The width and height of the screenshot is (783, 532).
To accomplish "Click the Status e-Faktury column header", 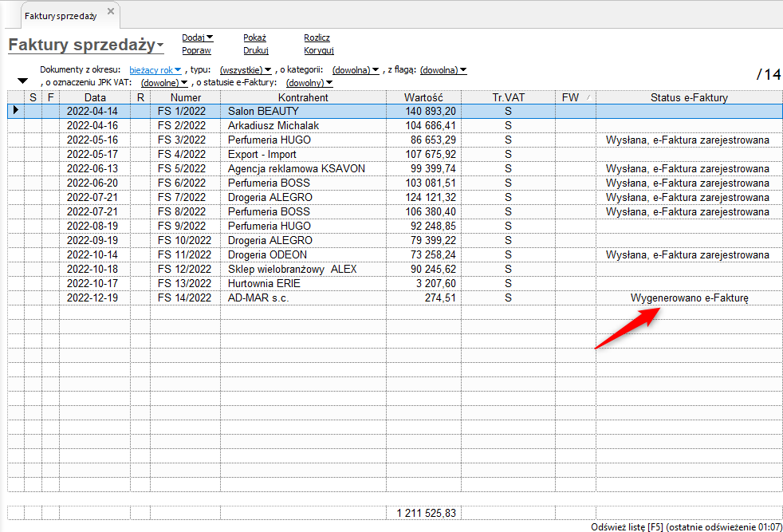I will click(x=689, y=97).
